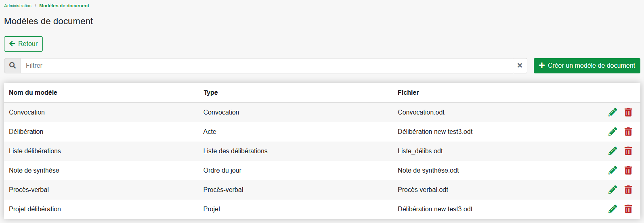Trash the Procès-verbal model
The image size is (644, 223).
pyautogui.click(x=628, y=190)
